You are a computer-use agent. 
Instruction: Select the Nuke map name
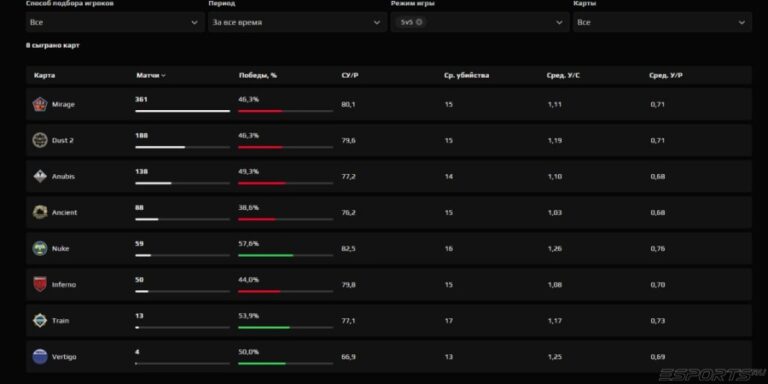60,248
